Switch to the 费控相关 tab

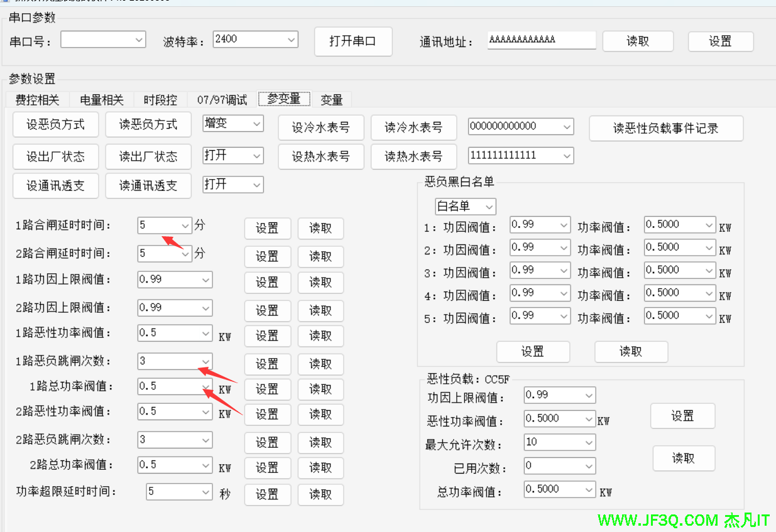coord(37,100)
